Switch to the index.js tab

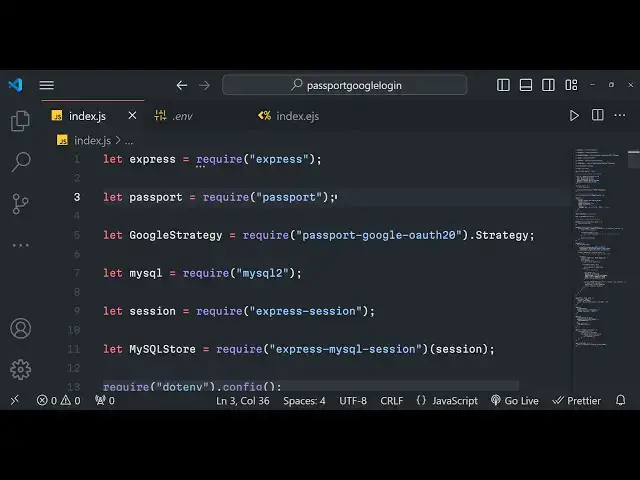(x=87, y=116)
